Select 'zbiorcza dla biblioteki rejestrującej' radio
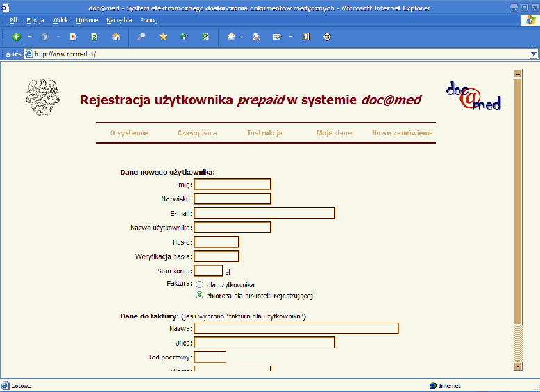Viewport: 540px width, 392px height. tap(199, 296)
